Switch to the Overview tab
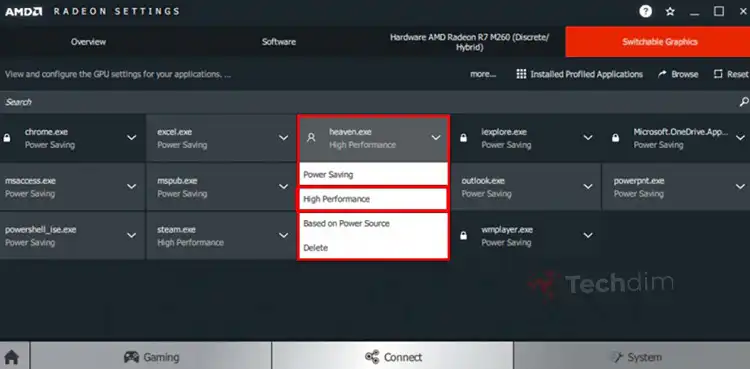 pos(88,42)
